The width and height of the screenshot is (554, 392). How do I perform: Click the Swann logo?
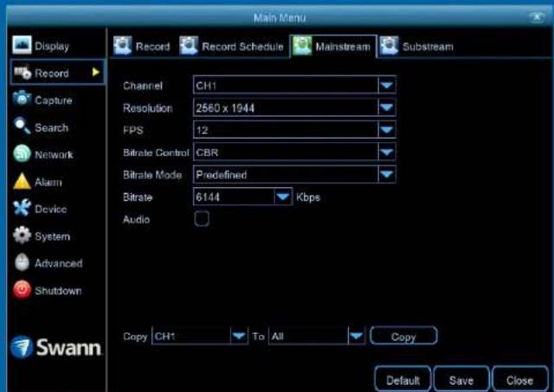55,347
